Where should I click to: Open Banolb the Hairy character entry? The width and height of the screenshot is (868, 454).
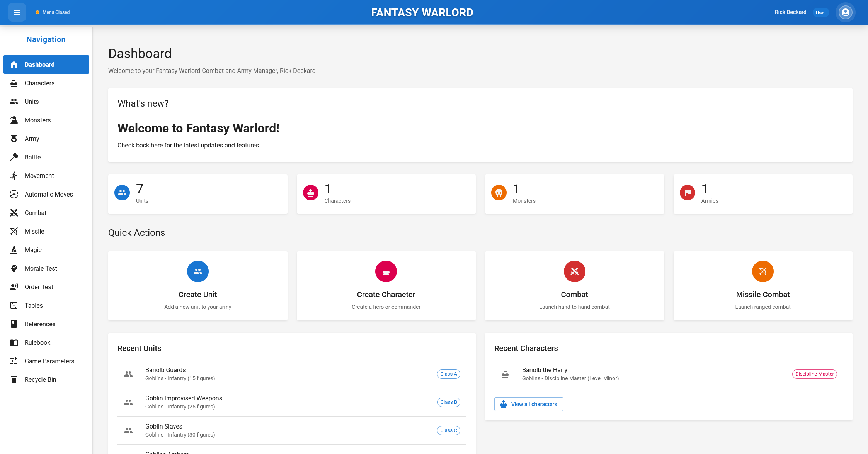click(x=545, y=370)
